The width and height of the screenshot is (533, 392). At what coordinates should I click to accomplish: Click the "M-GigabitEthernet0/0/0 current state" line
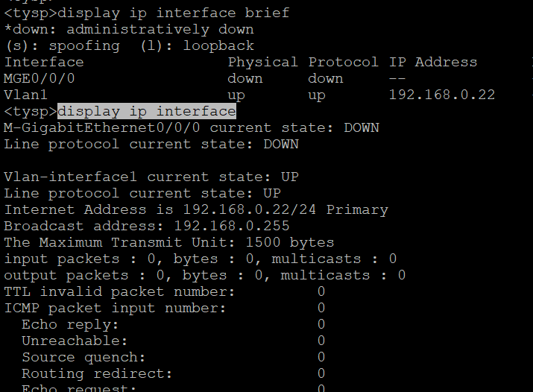192,128
